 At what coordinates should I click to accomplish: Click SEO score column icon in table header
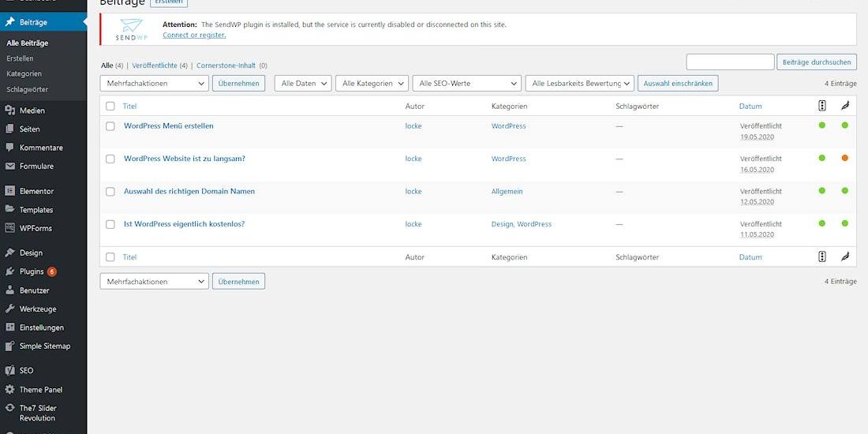822,106
